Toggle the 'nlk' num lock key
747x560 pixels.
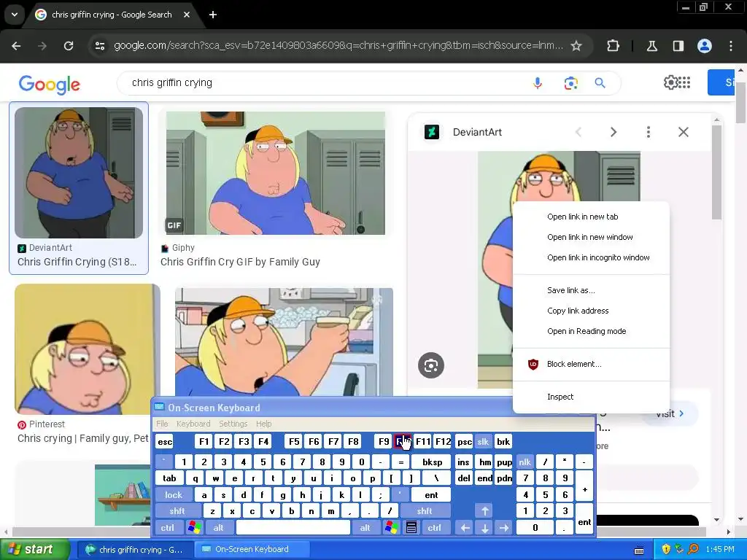525,462
